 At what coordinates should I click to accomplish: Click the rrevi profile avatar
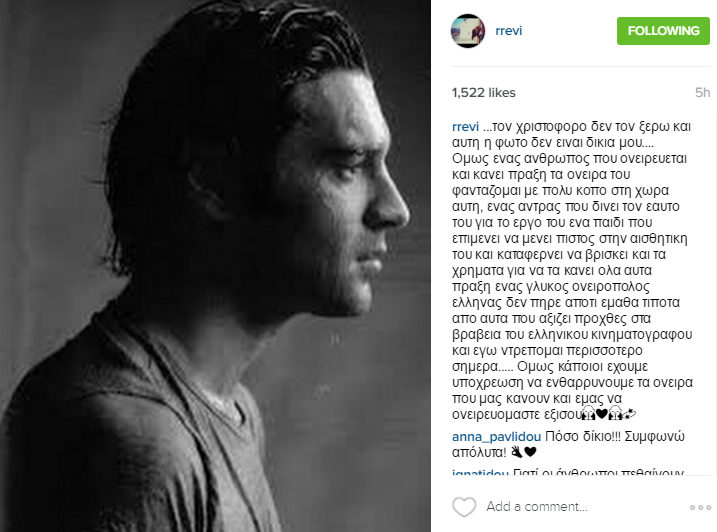(x=468, y=31)
